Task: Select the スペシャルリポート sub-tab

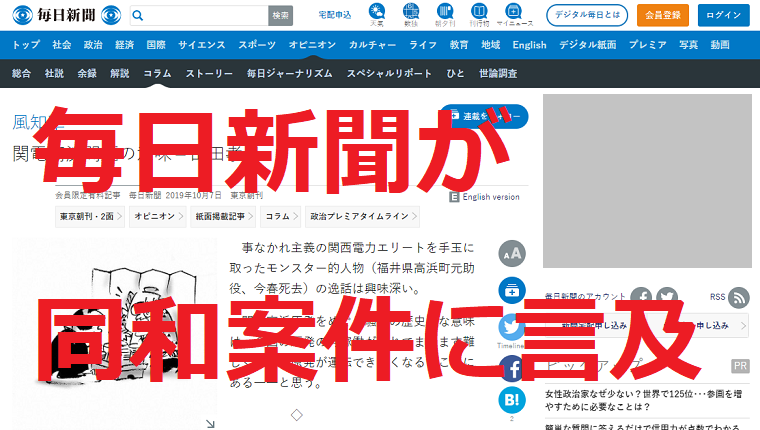Action: coord(389,74)
